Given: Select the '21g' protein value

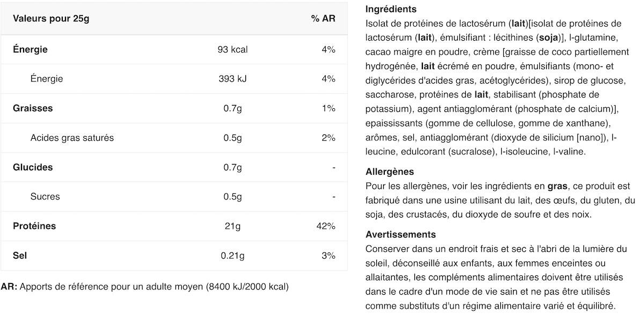Looking at the screenshot, I should tap(232, 226).
